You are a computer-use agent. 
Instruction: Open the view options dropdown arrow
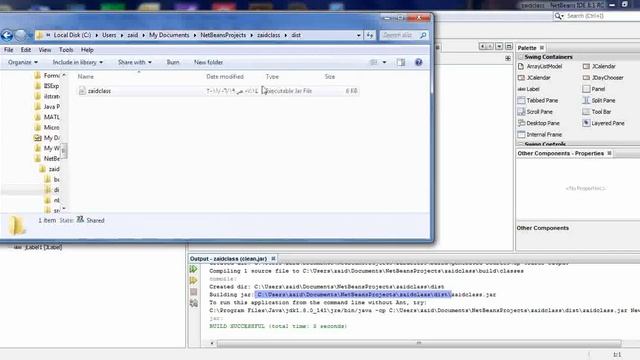(x=384, y=62)
